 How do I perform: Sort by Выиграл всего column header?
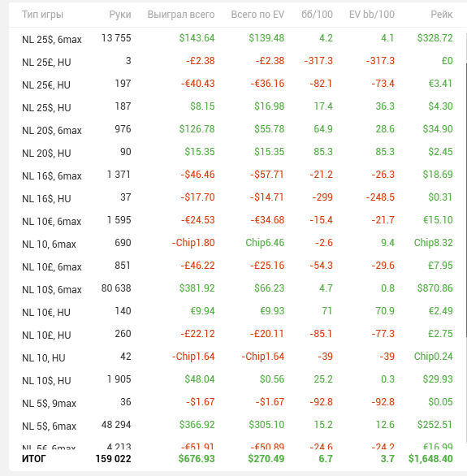pyautogui.click(x=181, y=15)
